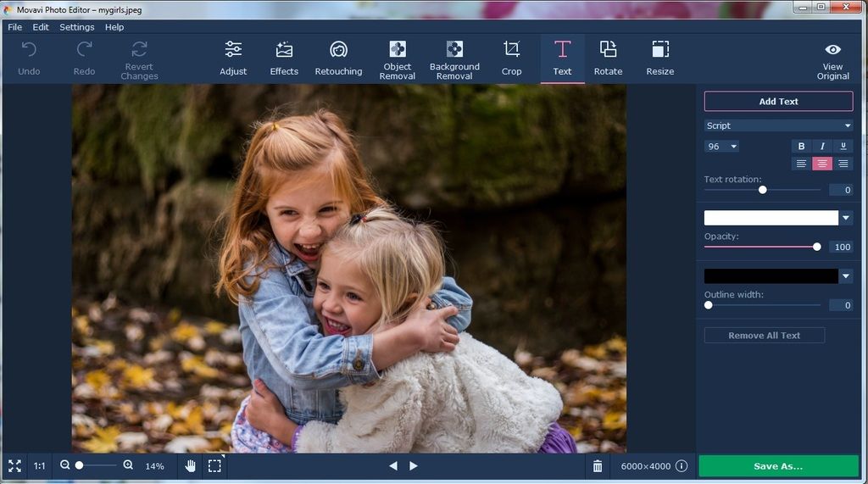Click the zoom level slider handle
Viewport: 868px width, 484px height.
coord(79,465)
